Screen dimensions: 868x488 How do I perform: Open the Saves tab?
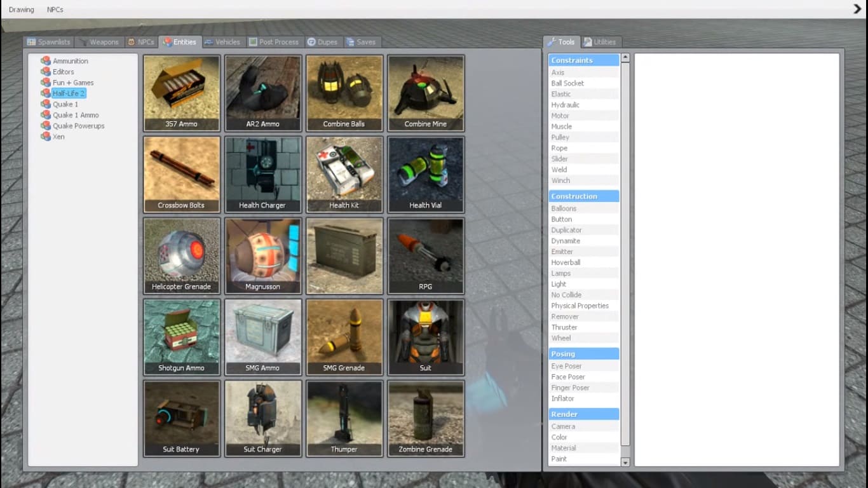(361, 42)
